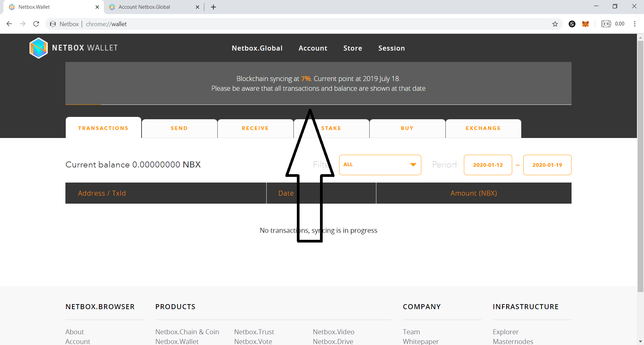Pick the end date 2020-01-19

pyautogui.click(x=547, y=165)
